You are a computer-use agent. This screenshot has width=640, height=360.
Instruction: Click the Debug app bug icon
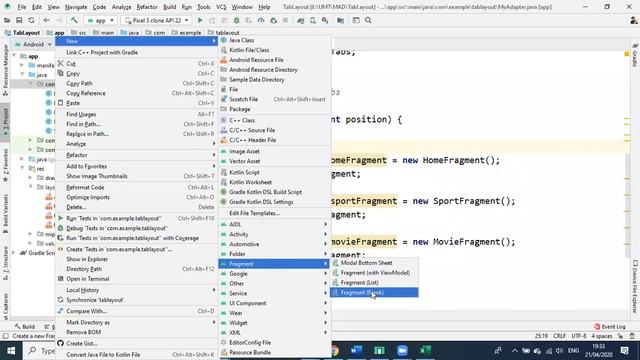(236, 20)
